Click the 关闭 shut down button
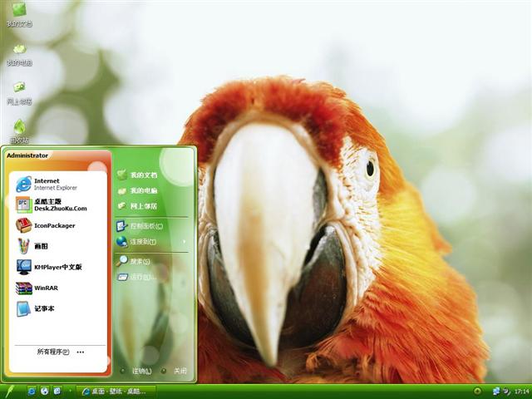Screen dimensions: 532x399 pyautogui.click(x=174, y=371)
